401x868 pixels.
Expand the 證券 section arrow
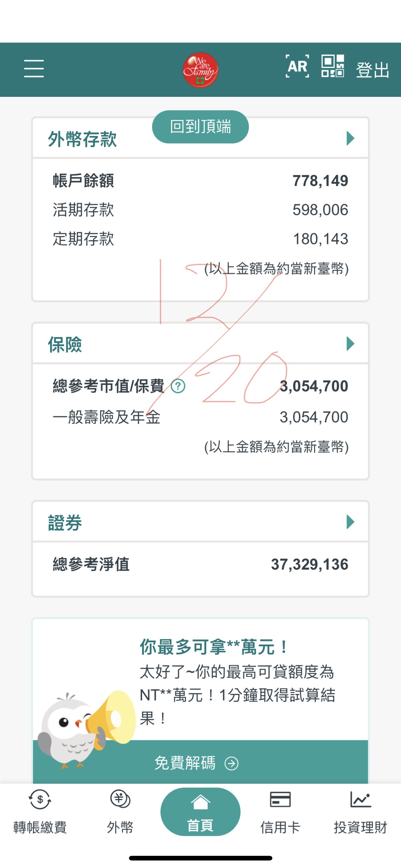[350, 522]
